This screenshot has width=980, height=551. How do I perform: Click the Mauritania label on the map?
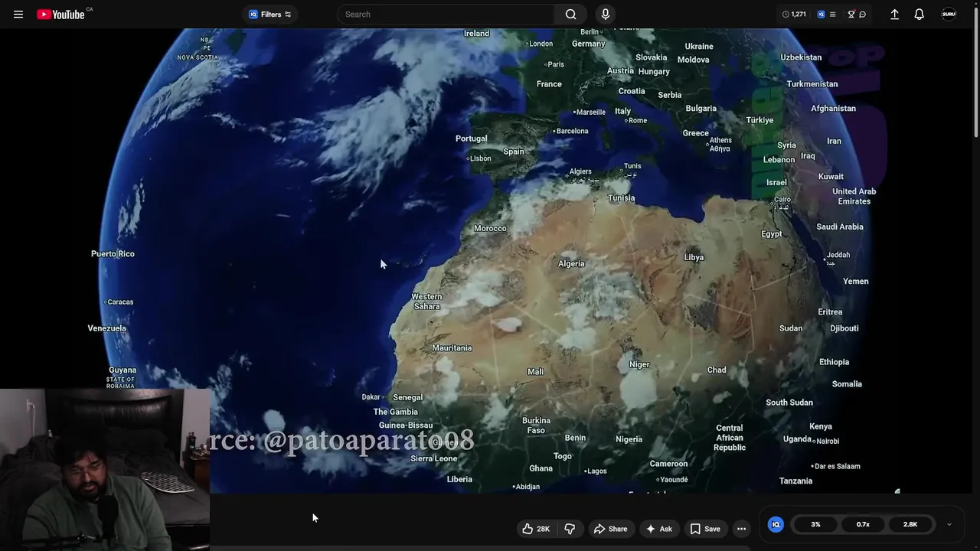click(452, 347)
